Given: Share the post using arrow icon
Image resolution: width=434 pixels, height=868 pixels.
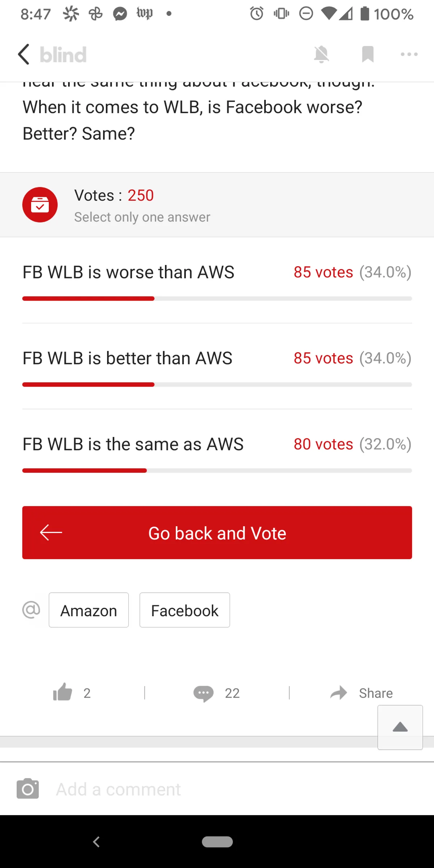Looking at the screenshot, I should [339, 693].
